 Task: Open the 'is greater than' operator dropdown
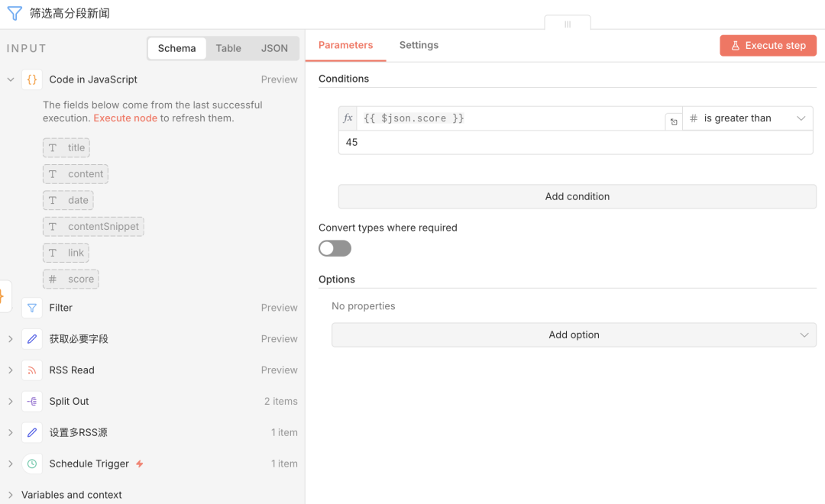pos(747,118)
